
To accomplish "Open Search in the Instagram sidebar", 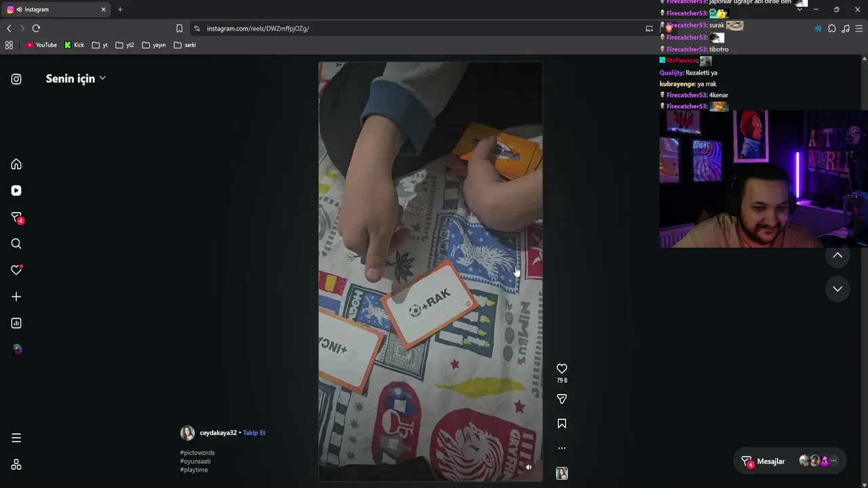I will click(x=16, y=244).
